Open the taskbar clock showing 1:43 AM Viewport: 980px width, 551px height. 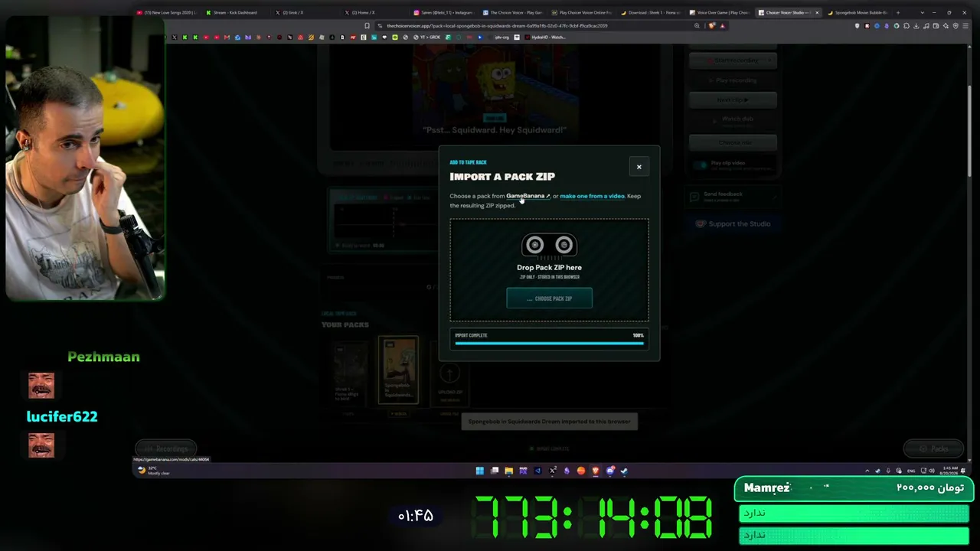pyautogui.click(x=949, y=471)
